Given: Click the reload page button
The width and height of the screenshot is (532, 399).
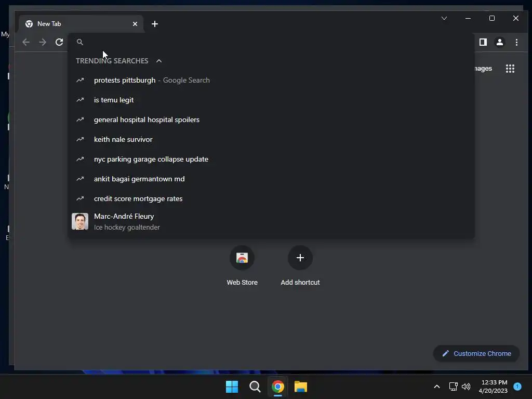Looking at the screenshot, I should 59,42.
